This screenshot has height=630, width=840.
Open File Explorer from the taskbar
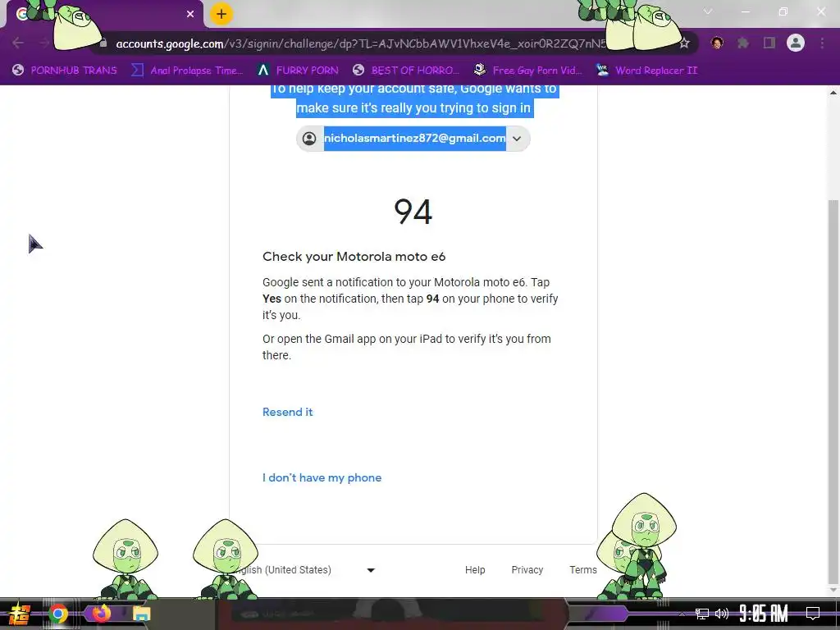[141, 614]
